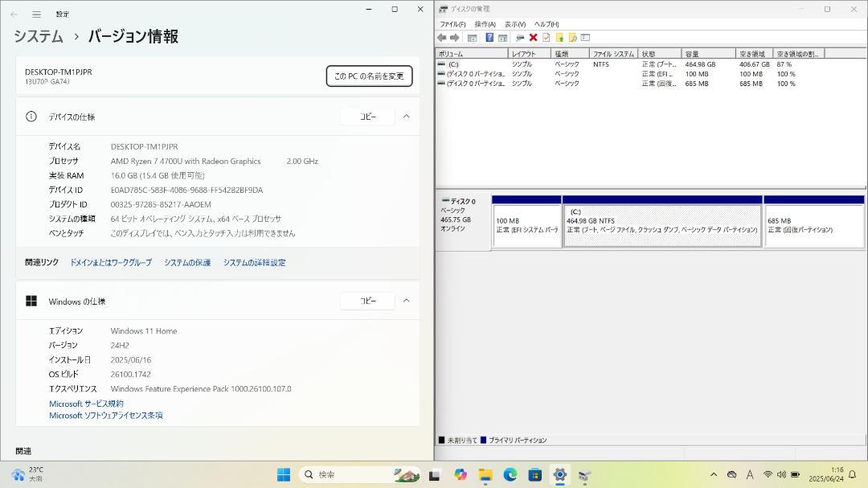The width and height of the screenshot is (868, 488).
Task: Open the 表示(V) menu
Action: (x=515, y=24)
